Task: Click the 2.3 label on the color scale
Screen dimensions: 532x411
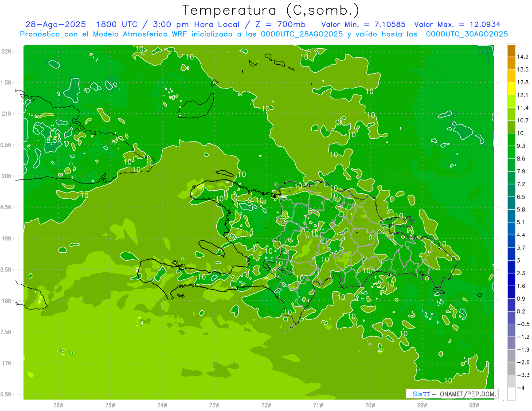Action: 522,273
